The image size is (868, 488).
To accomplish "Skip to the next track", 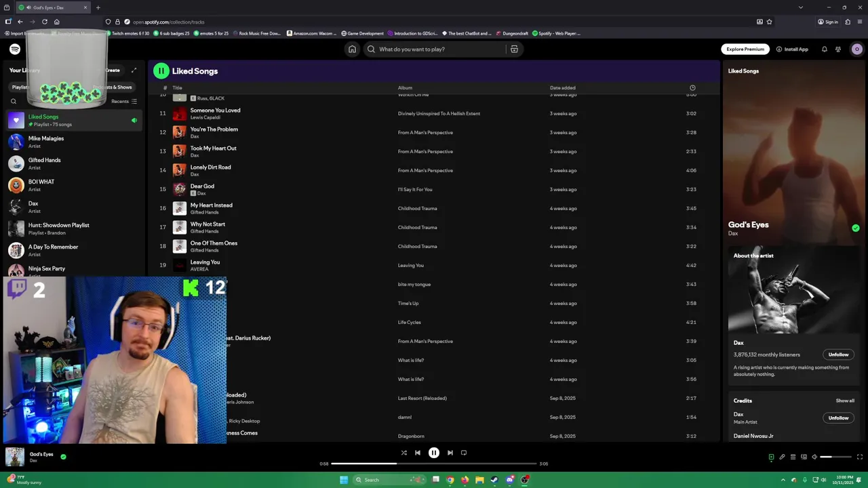I will tap(450, 453).
